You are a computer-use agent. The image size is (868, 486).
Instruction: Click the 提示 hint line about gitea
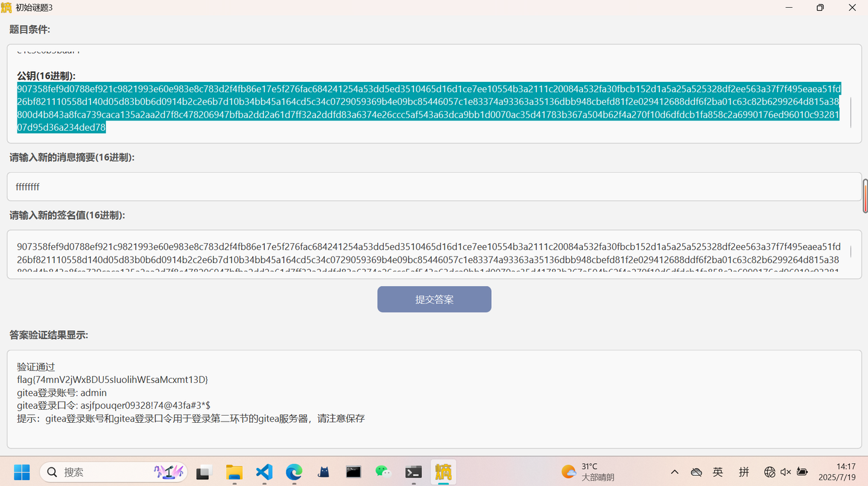[x=191, y=419]
